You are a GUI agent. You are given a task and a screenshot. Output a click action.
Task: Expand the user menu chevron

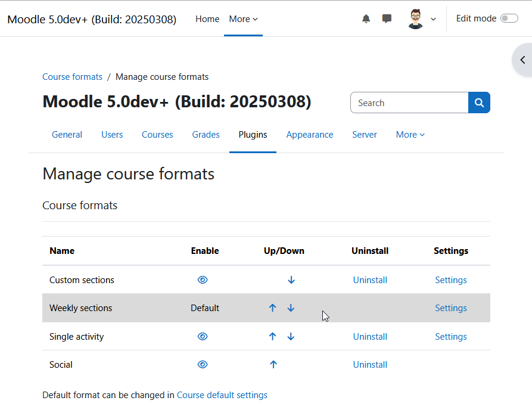[433, 19]
